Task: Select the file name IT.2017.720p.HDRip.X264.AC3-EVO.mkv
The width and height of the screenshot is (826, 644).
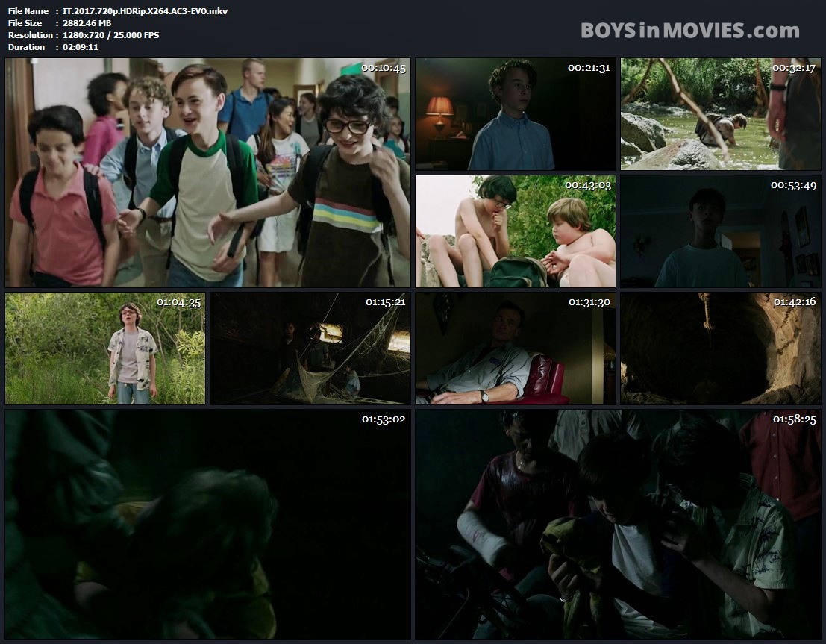Action: 145,11
